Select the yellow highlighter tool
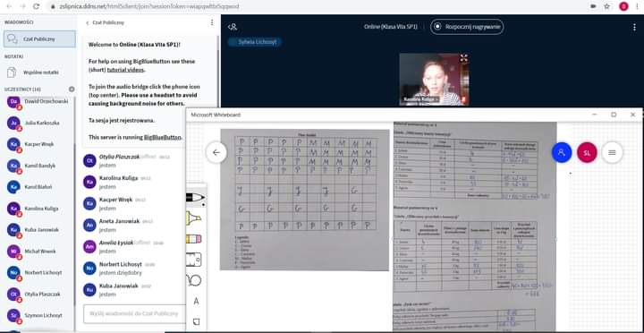This screenshot has height=333, width=644. [194, 217]
